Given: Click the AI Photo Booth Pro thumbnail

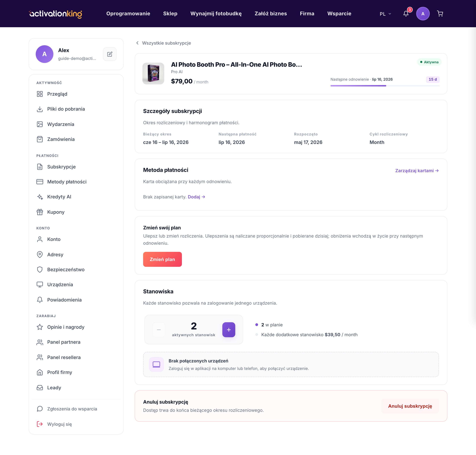Looking at the screenshot, I should [153, 74].
